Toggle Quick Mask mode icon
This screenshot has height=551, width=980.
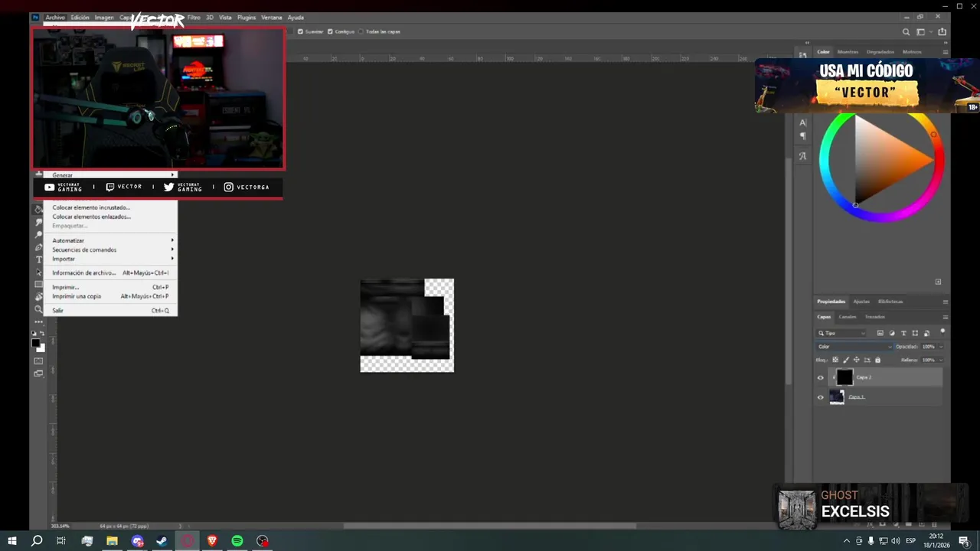point(38,360)
